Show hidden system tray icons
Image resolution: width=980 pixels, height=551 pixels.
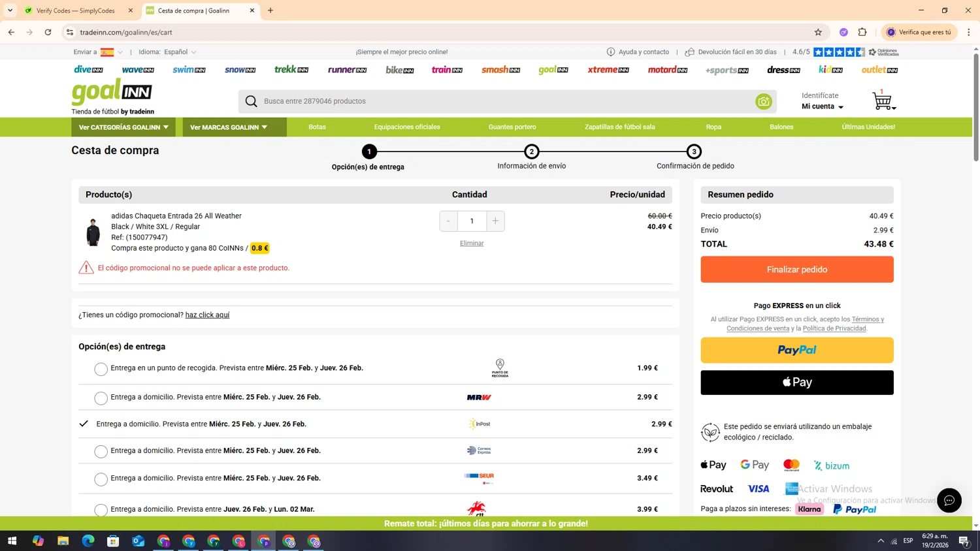point(880,541)
